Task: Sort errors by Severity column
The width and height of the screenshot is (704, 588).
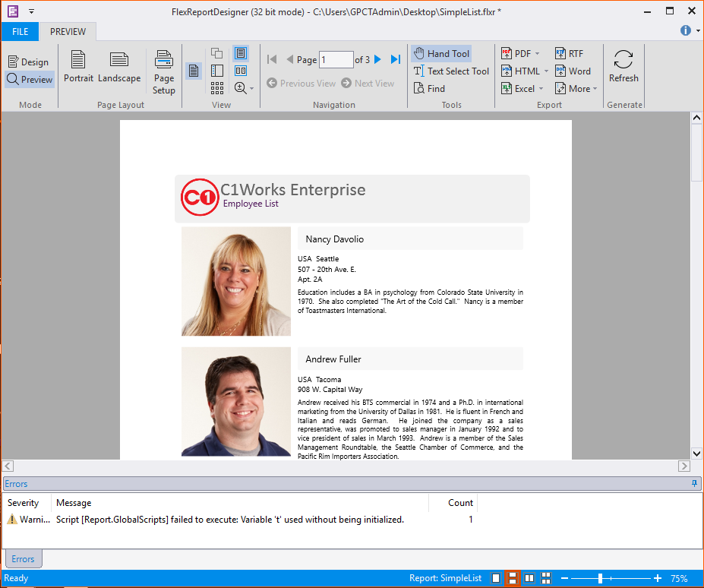Action: point(27,503)
